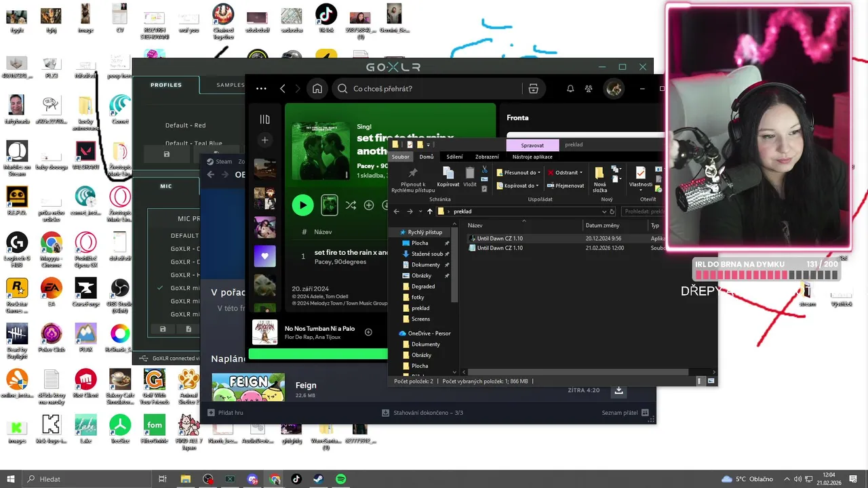The height and width of the screenshot is (488, 868).
Task: Open the Domů ribbon tab in Explorer
Action: (427, 157)
